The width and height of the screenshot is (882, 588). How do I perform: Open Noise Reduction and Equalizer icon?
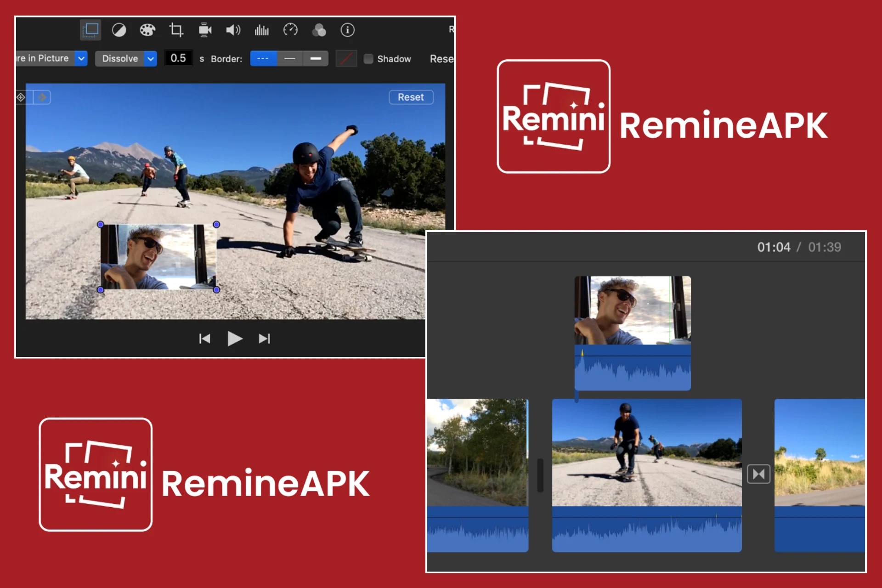(262, 30)
